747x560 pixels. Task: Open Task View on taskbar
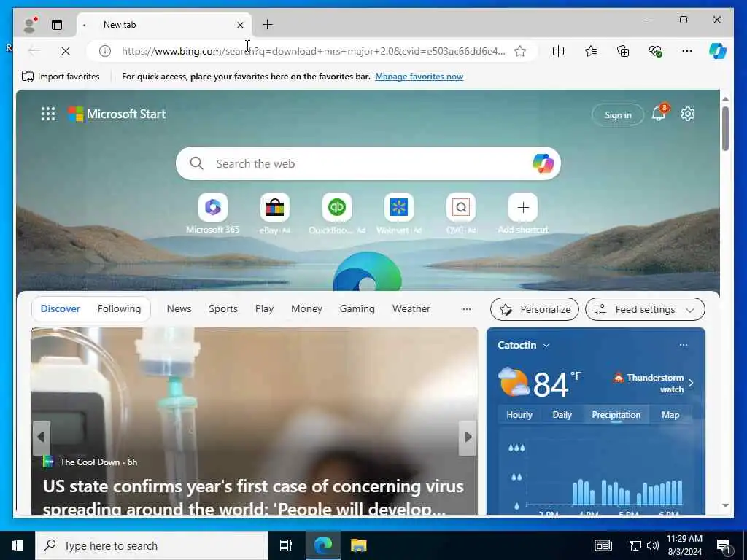(286, 545)
